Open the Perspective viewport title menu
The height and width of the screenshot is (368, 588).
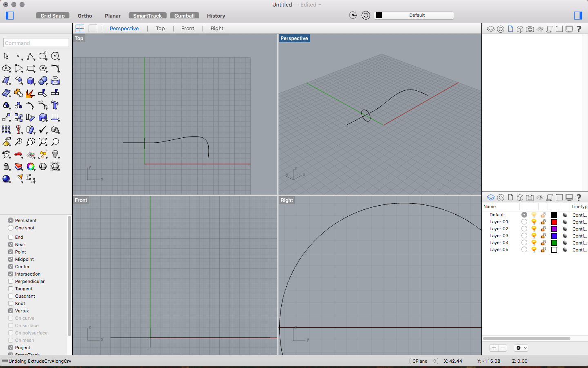click(x=294, y=38)
